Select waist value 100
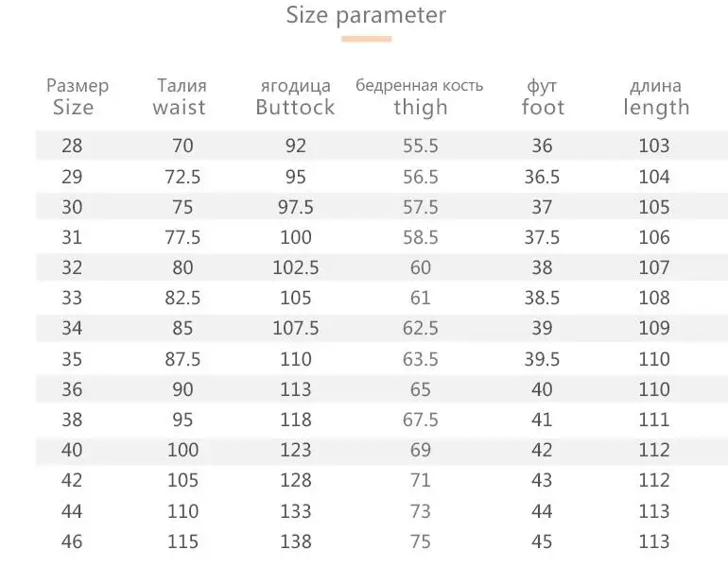 (x=182, y=451)
